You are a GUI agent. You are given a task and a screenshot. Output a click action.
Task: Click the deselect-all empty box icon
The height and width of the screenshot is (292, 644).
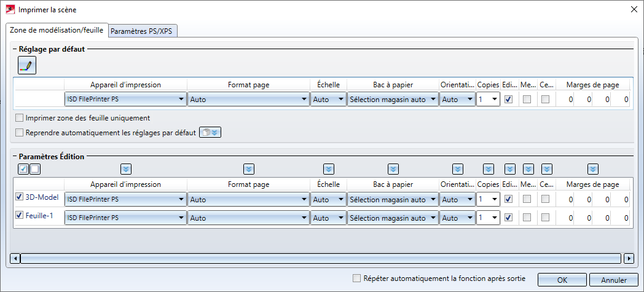(35, 169)
